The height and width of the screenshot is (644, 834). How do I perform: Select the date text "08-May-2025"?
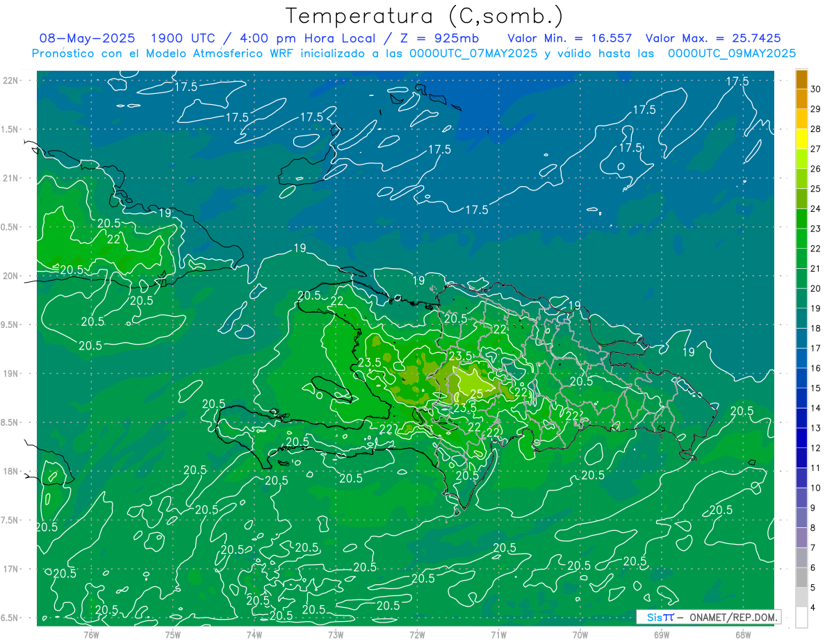tap(87, 38)
